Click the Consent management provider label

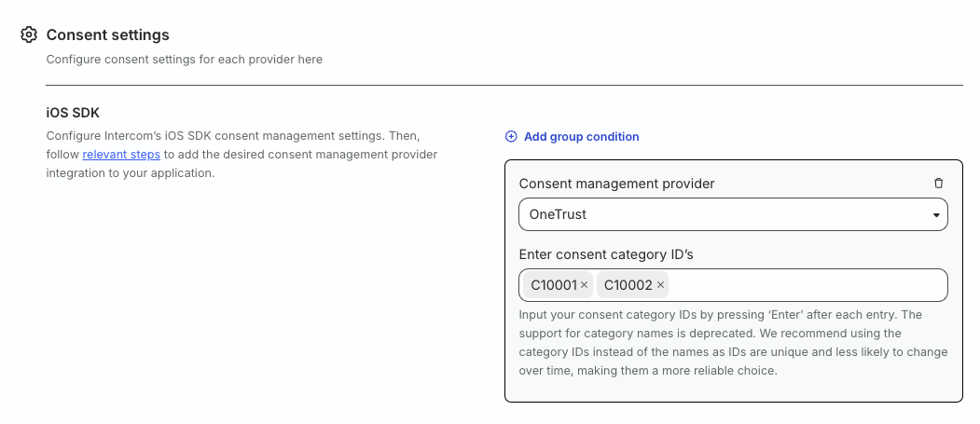point(616,184)
